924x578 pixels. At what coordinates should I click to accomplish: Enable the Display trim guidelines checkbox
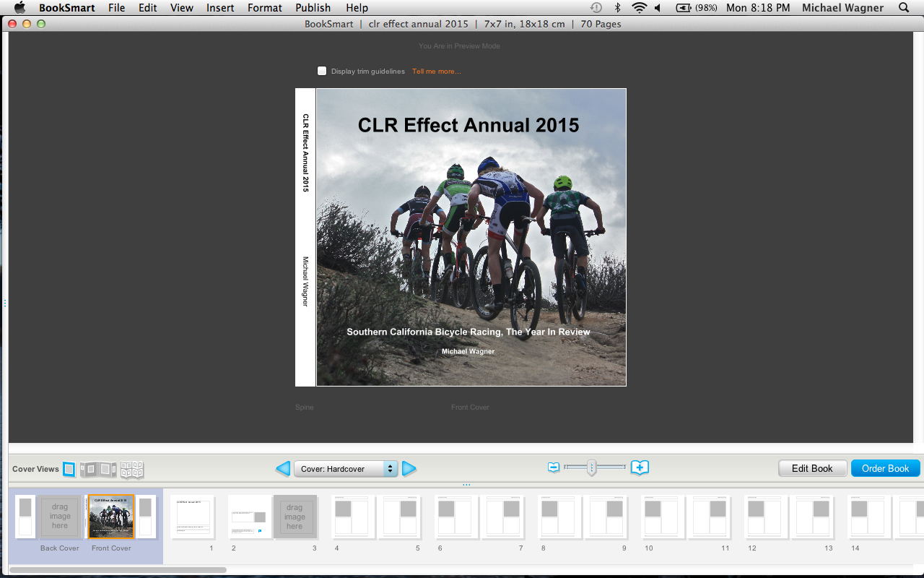click(x=322, y=71)
